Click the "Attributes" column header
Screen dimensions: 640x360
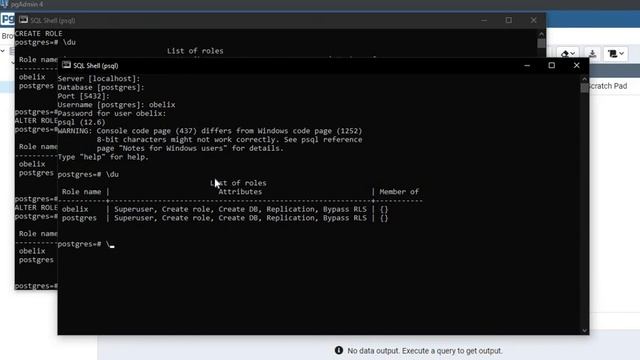240,191
